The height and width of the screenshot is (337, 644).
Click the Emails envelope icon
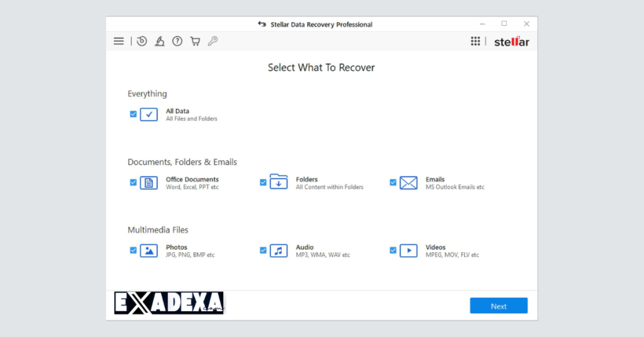409,183
